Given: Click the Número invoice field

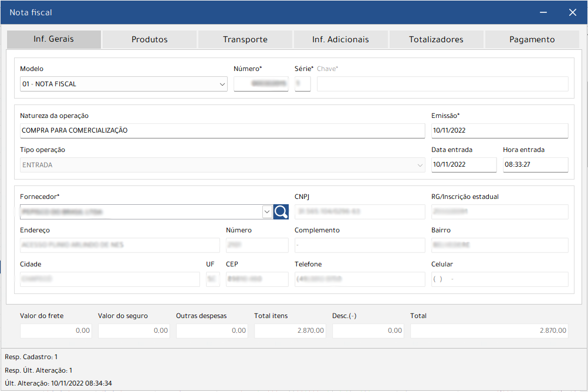Looking at the screenshot, I should pyautogui.click(x=261, y=84).
